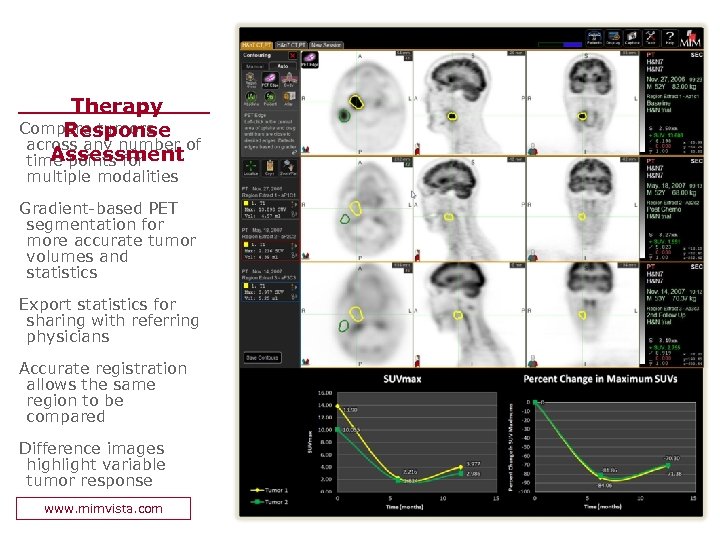Click orientation figure icon in middle axial view
Image resolution: width=720 pixels, height=540 pixels.
tap(306, 256)
